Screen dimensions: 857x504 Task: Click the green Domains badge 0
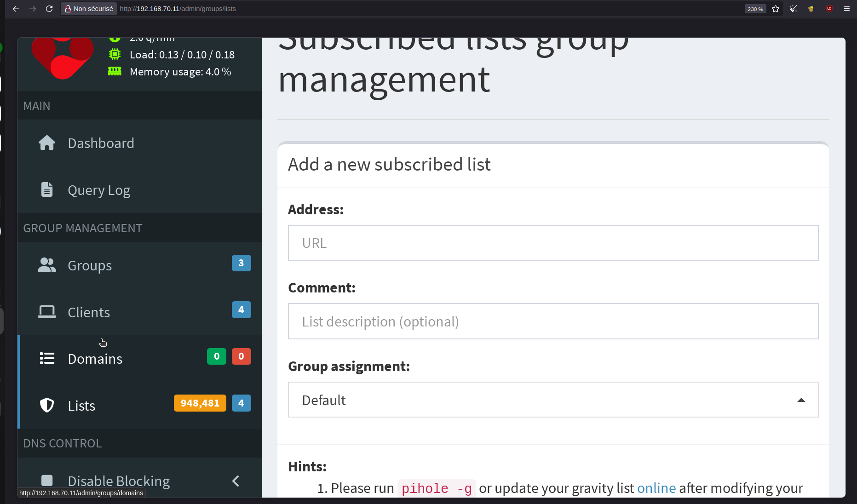click(217, 356)
